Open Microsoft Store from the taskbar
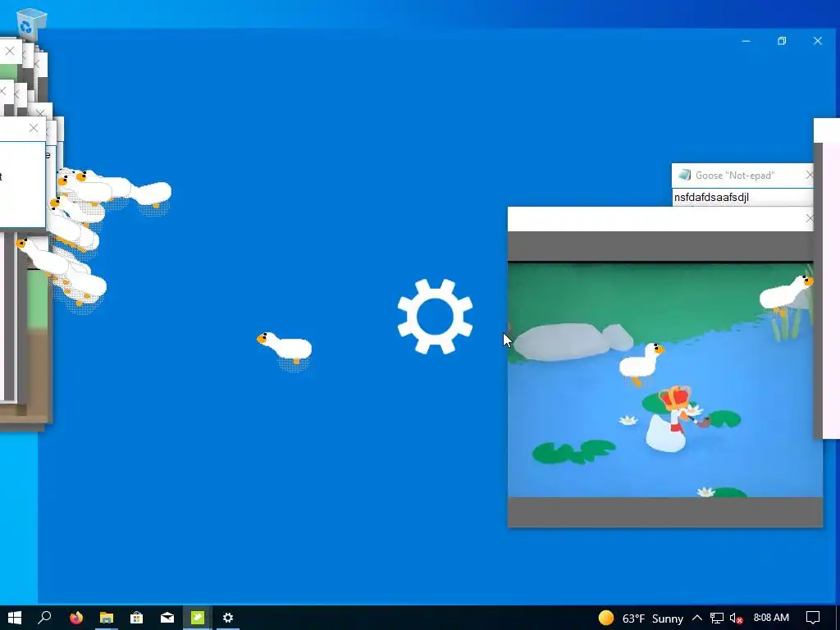 [x=137, y=618]
